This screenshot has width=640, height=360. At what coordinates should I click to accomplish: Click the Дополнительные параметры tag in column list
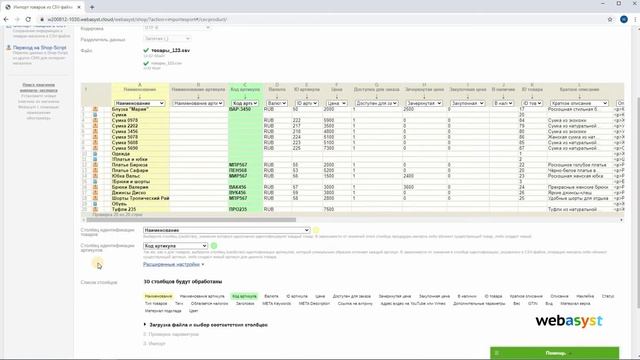tap(479, 304)
